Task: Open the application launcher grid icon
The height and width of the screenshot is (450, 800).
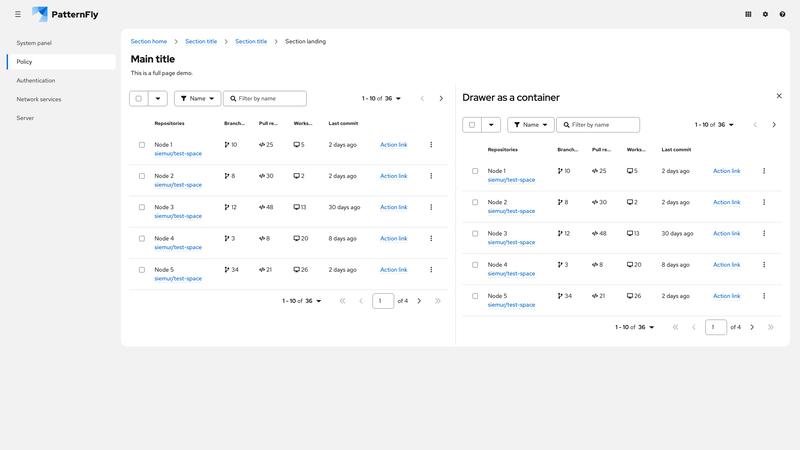Action: click(x=748, y=14)
